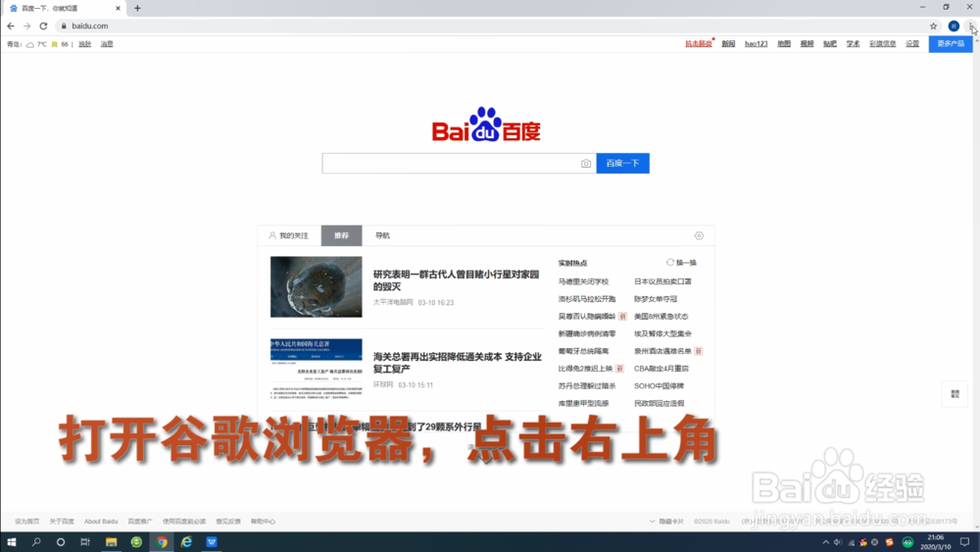Click the blue W app taskbar icon
980x552 pixels.
pos(212,542)
